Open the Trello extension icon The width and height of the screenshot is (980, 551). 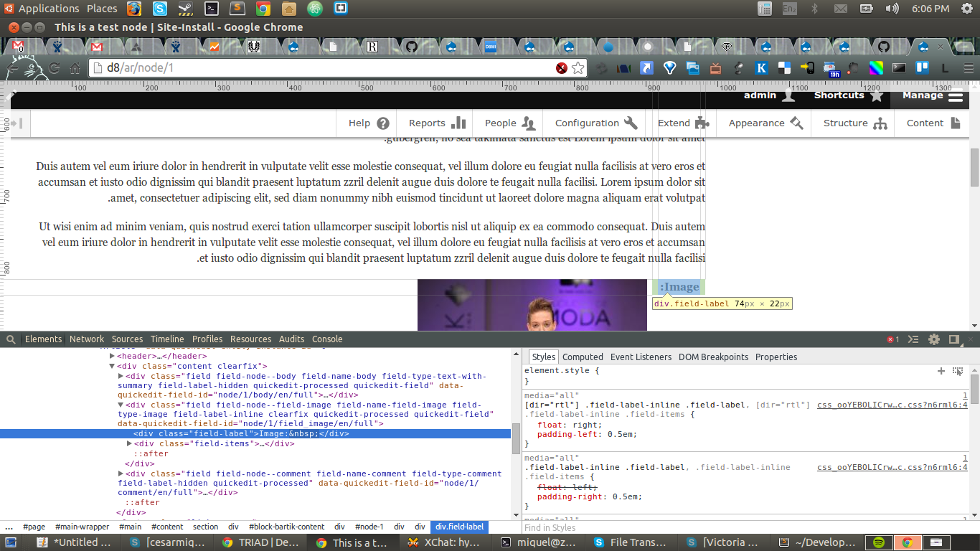point(923,68)
